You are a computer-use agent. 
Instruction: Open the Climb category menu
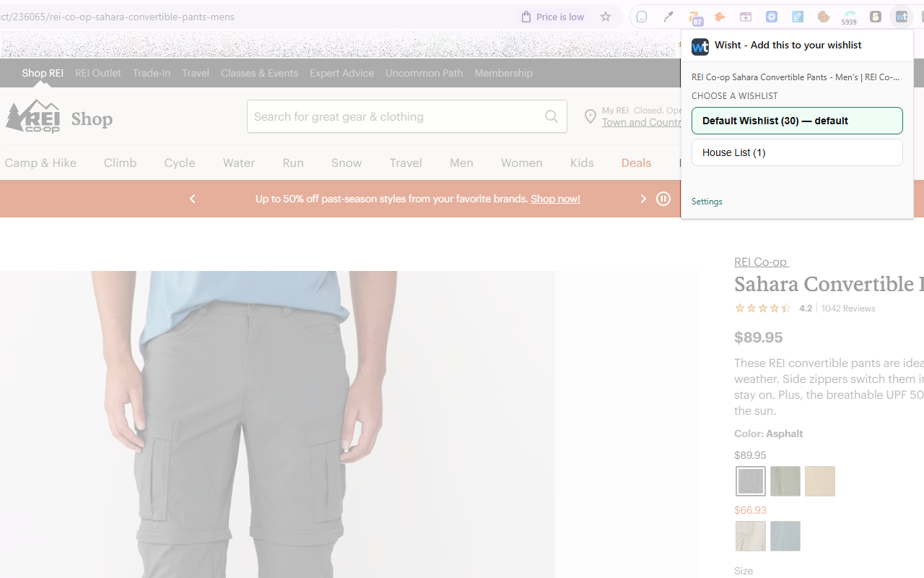[x=121, y=163]
